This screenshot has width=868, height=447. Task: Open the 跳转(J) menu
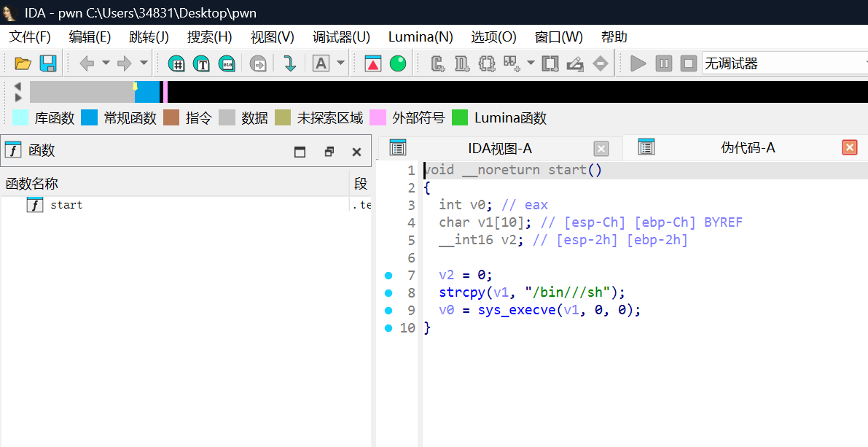point(149,37)
